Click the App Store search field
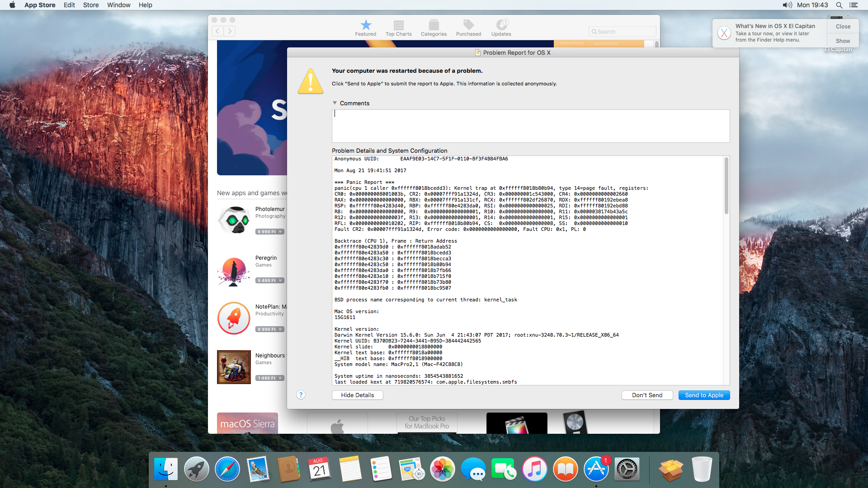 622,32
